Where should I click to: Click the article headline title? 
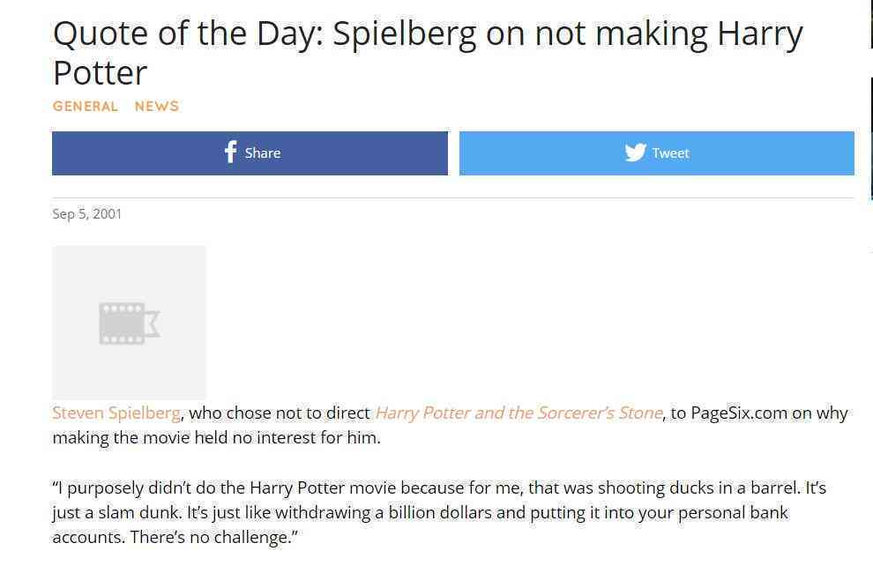coord(428,53)
